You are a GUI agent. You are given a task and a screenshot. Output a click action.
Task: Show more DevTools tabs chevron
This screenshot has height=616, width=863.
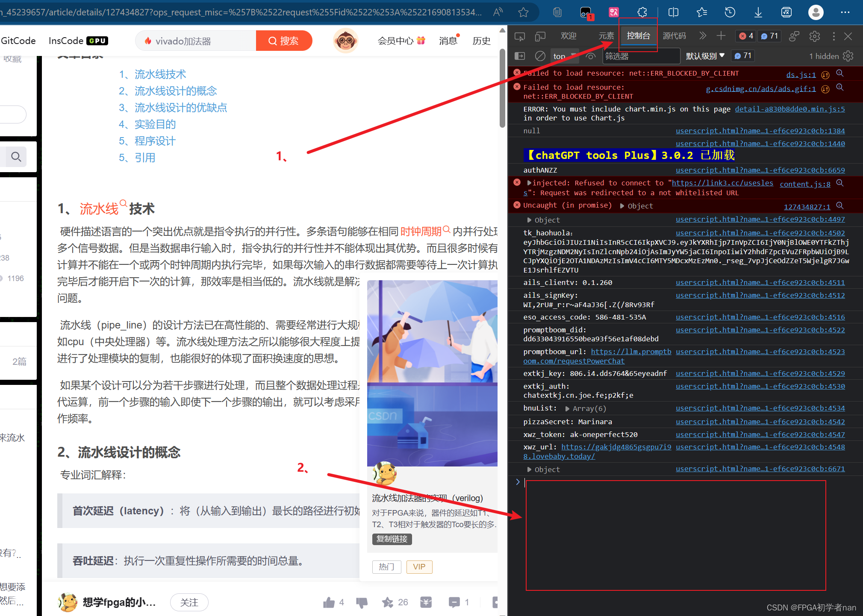[702, 36]
